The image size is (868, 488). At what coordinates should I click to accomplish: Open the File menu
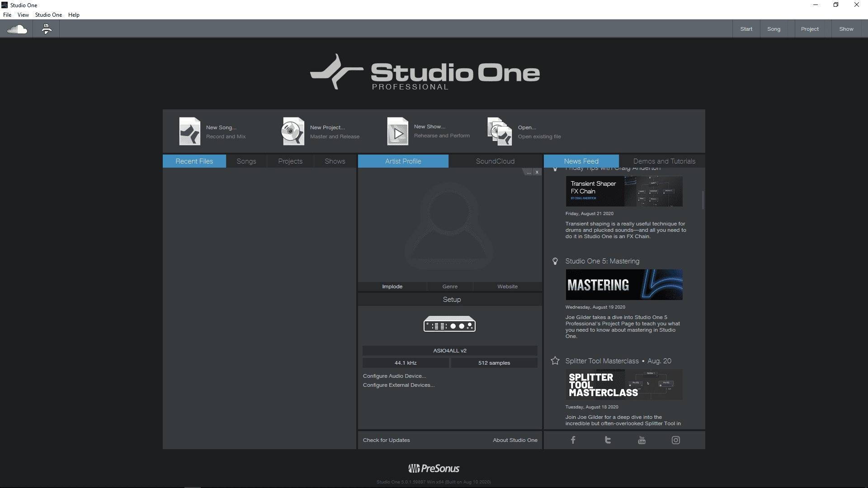tap(7, 15)
